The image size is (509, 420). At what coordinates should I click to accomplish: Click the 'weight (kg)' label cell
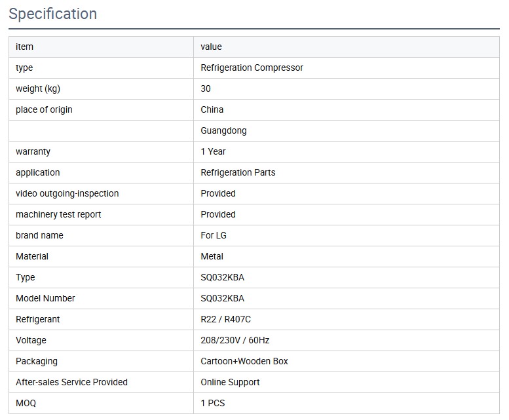pyautogui.click(x=37, y=88)
